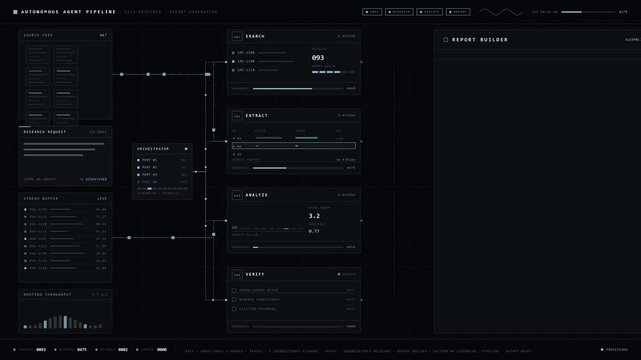Click the 0.77 value in Analyze panel
Image resolution: width=641 pixels, height=360 pixels.
point(314,231)
